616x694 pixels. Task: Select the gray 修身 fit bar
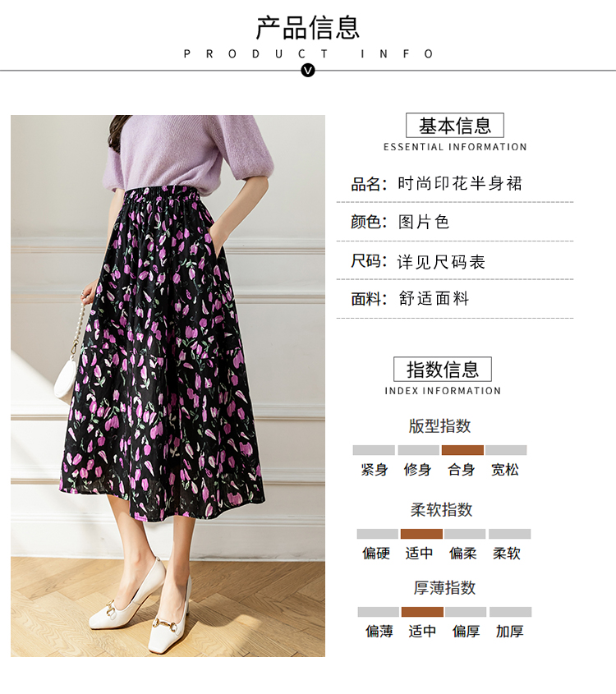[419, 450]
